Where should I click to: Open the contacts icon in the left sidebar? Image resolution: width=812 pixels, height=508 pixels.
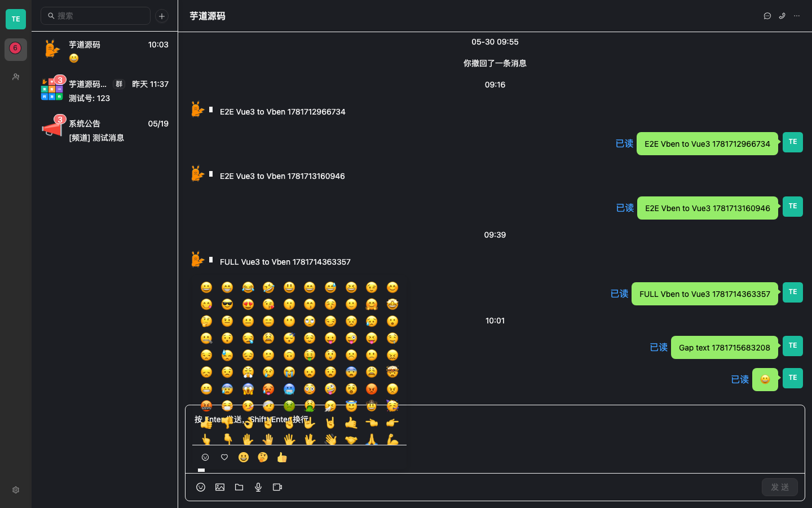coord(16,77)
